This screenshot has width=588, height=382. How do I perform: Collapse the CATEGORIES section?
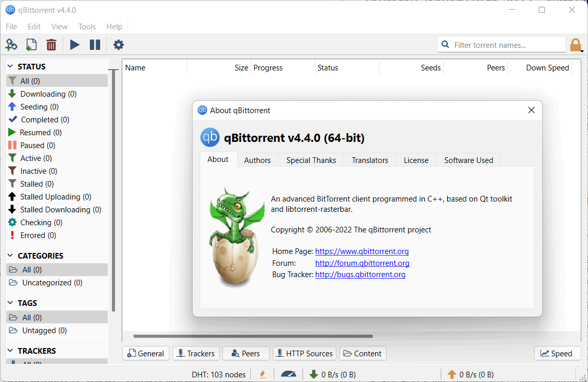(10, 256)
